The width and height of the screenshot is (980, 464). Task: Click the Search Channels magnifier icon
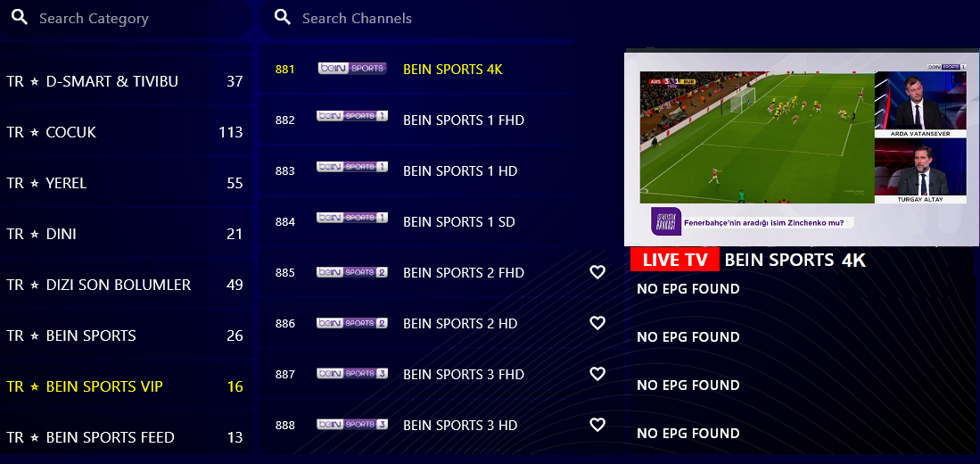coord(284,18)
